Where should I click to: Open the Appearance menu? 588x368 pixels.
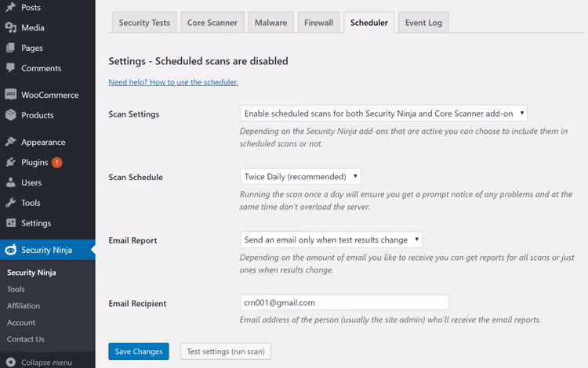43,143
